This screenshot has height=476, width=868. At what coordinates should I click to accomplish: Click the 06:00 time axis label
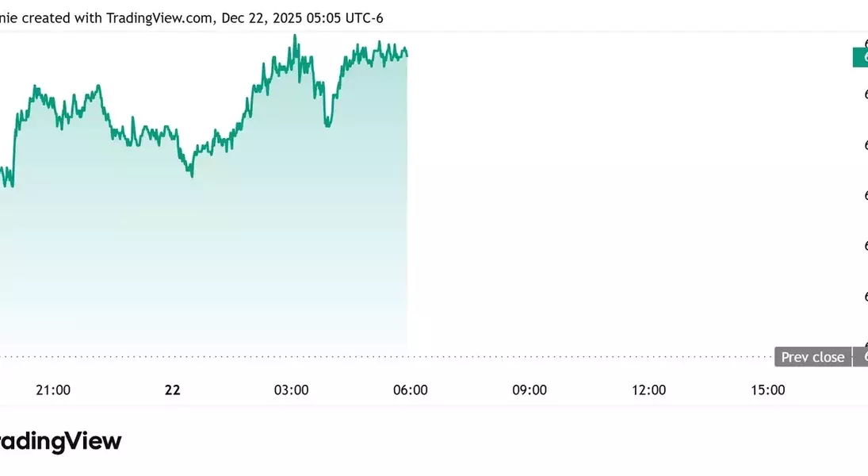tap(411, 390)
